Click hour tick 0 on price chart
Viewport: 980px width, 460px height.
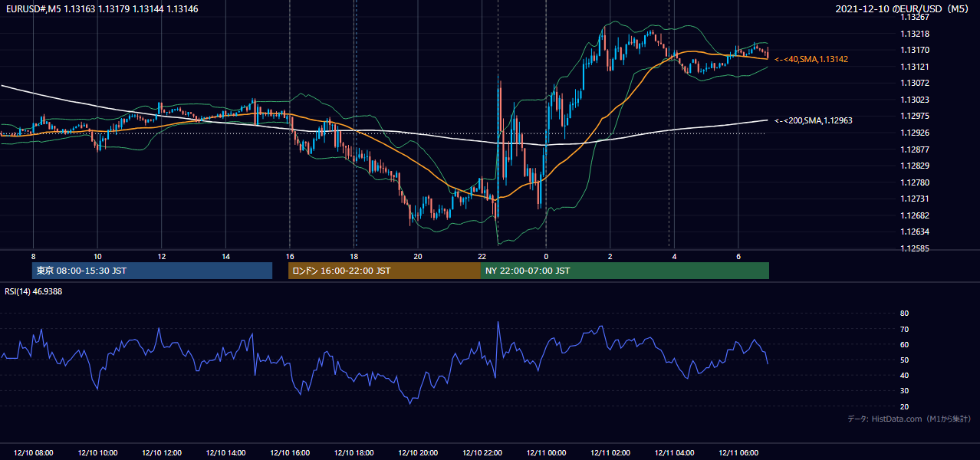[x=546, y=256]
